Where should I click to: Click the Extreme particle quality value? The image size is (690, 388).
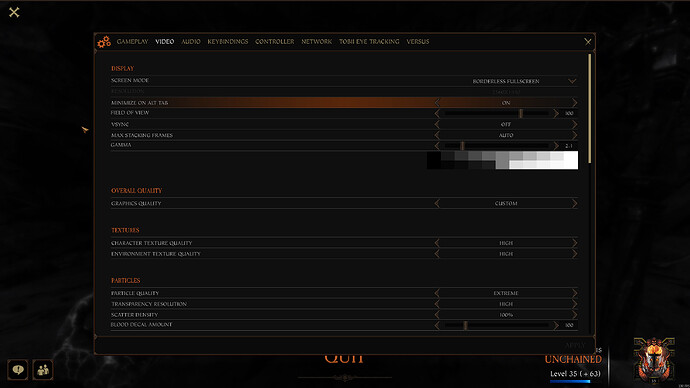point(506,293)
